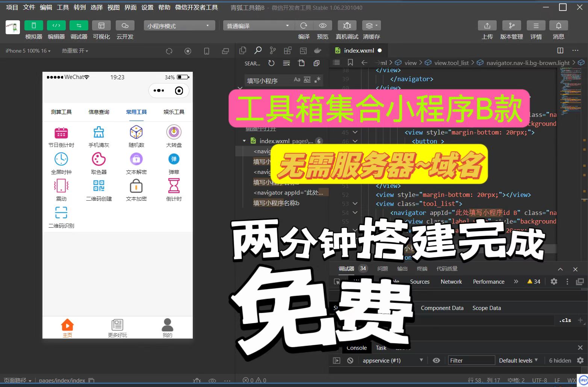Click the simulator stop/record icon

coord(188,51)
